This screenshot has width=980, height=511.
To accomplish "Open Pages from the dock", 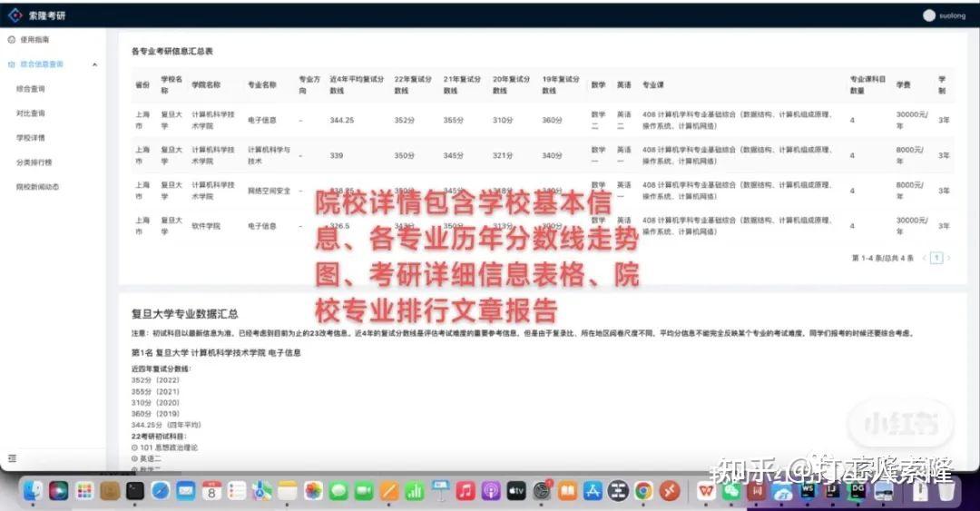I will [388, 491].
